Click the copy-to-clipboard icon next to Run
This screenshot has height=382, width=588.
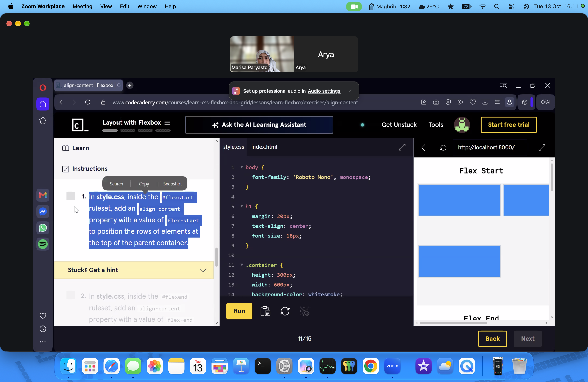(265, 311)
